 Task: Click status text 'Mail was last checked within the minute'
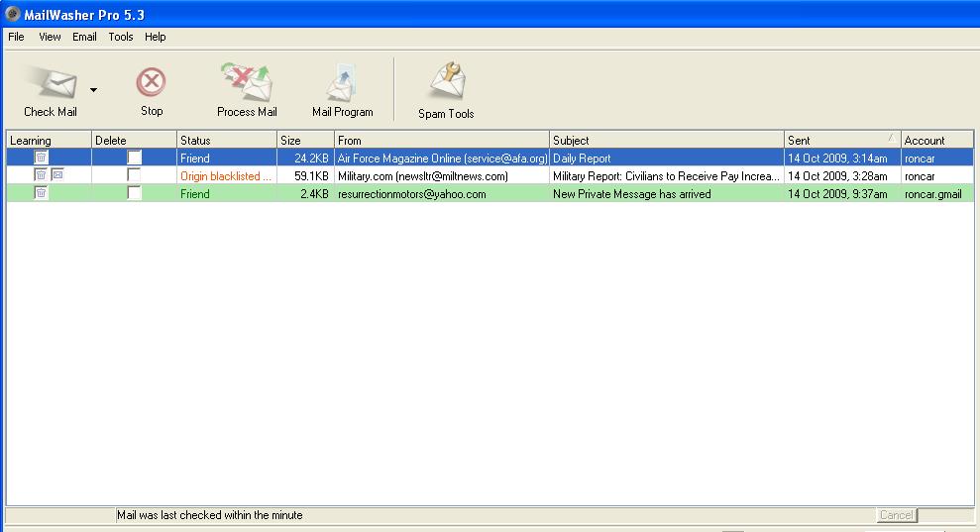coord(210,515)
